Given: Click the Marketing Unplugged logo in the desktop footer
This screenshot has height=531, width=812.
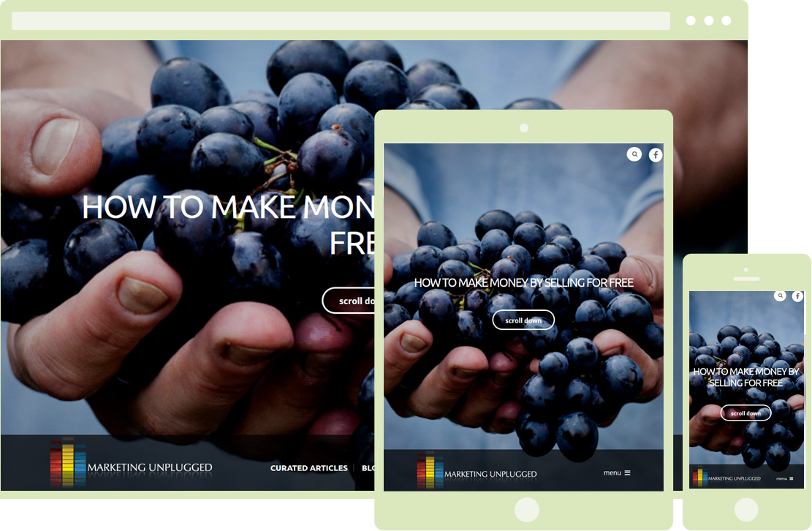Looking at the screenshot, I should tap(132, 463).
